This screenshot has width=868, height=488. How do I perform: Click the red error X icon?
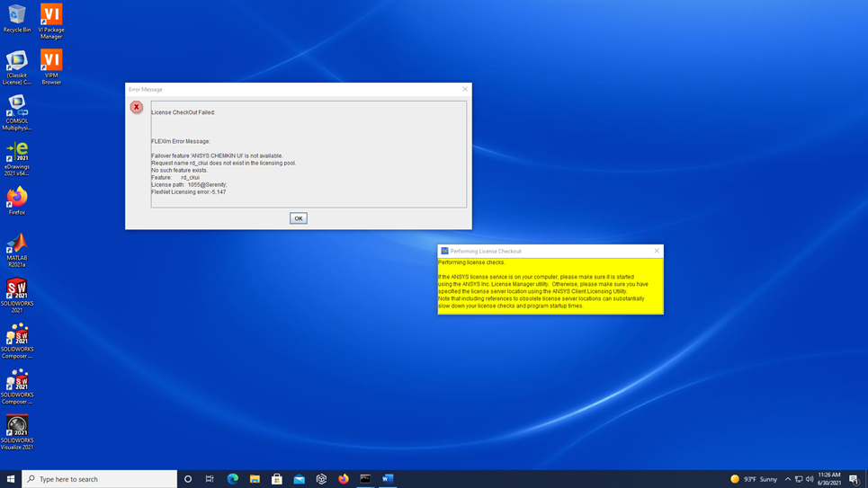coord(136,107)
